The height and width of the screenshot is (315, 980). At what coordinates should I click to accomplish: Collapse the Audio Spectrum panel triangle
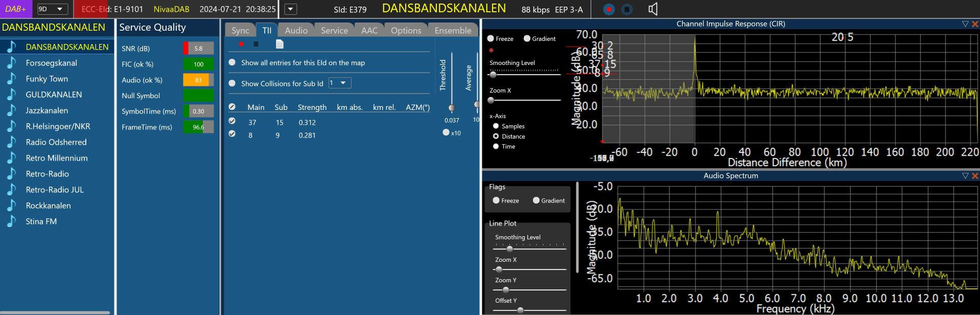click(965, 176)
